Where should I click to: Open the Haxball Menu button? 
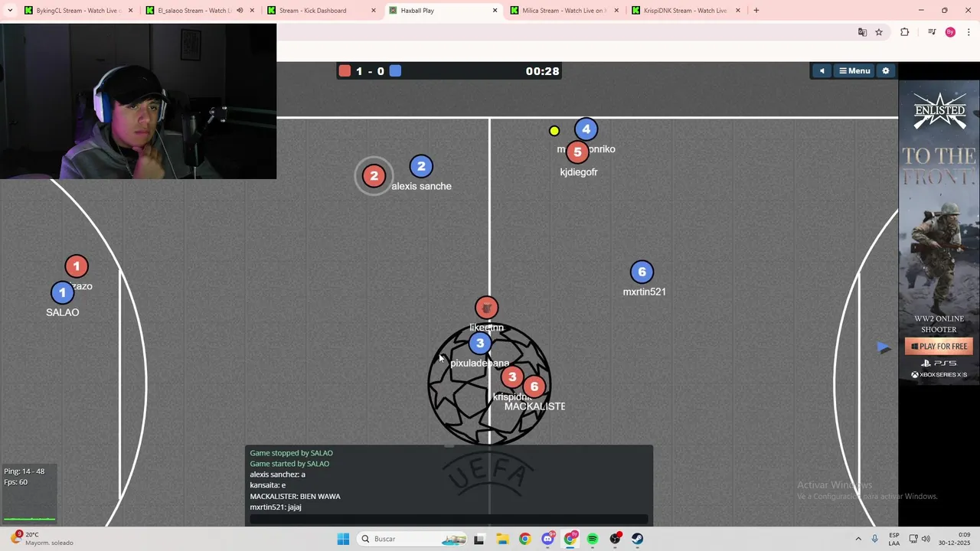854,71
